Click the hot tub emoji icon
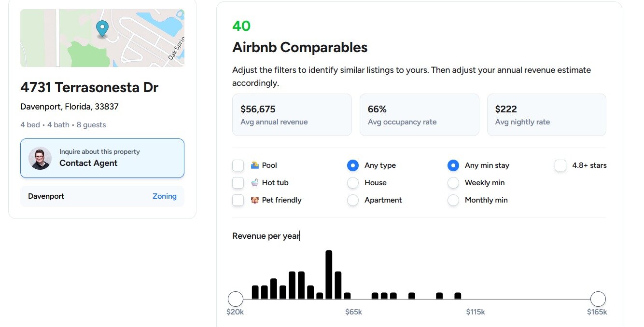The image size is (644, 327). pyautogui.click(x=255, y=183)
